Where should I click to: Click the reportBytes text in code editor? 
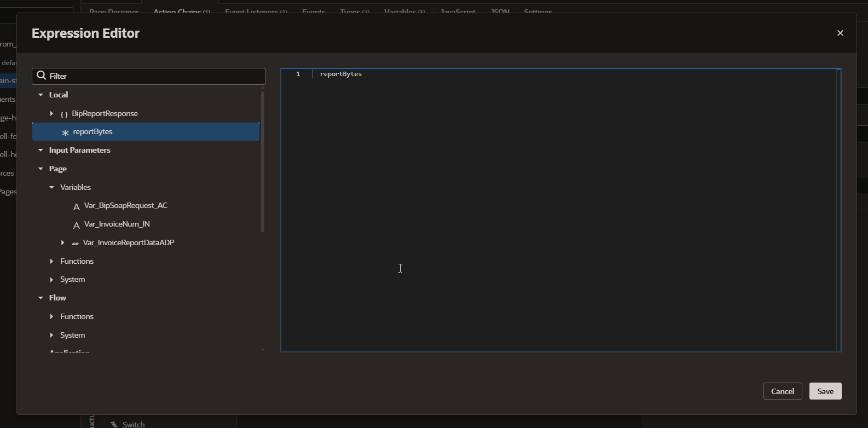click(x=341, y=74)
